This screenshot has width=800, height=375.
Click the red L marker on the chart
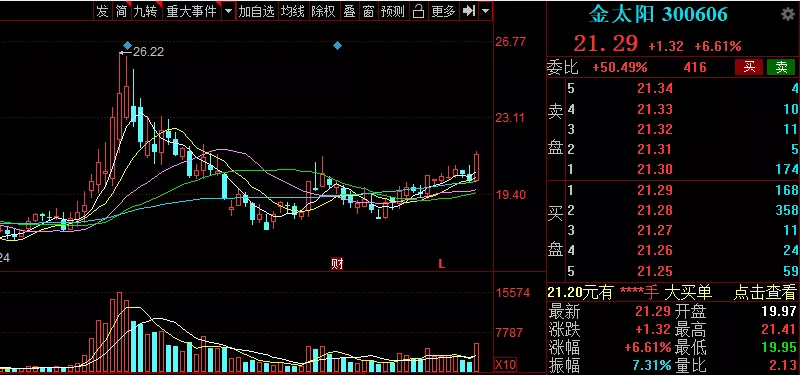click(x=442, y=264)
